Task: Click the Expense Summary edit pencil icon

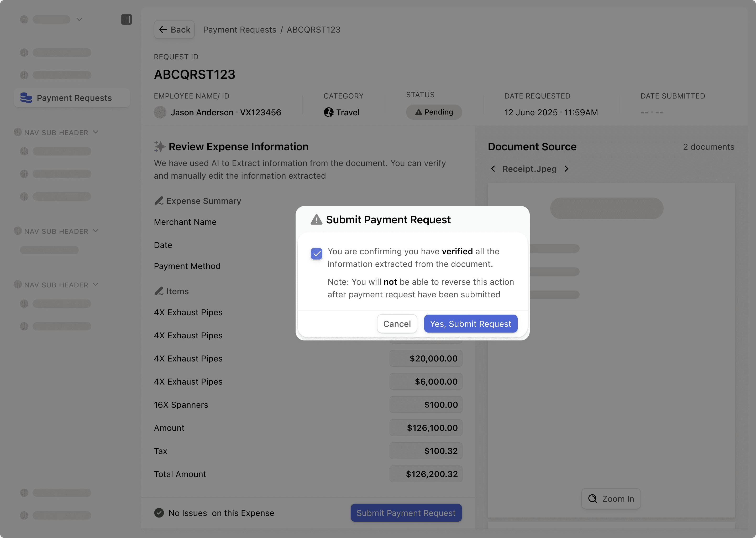Action: [159, 201]
